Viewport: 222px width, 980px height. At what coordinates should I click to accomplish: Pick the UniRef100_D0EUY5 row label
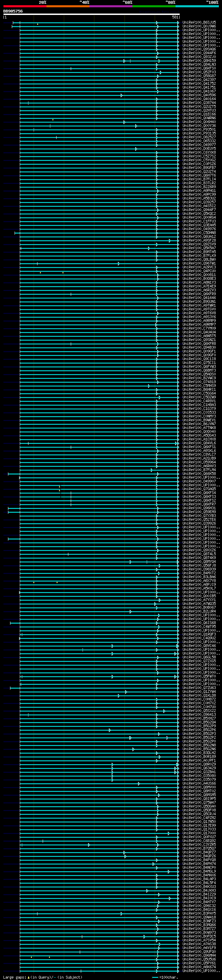[x=199, y=148]
